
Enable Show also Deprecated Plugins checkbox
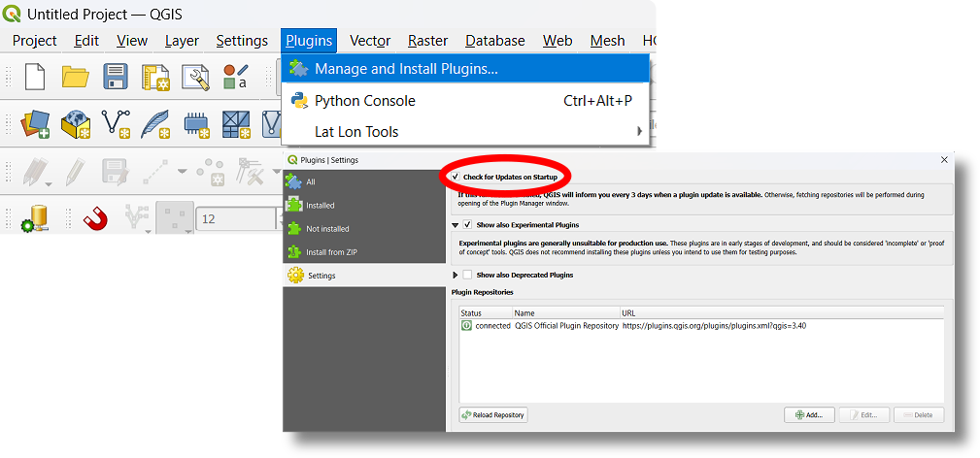pyautogui.click(x=467, y=275)
